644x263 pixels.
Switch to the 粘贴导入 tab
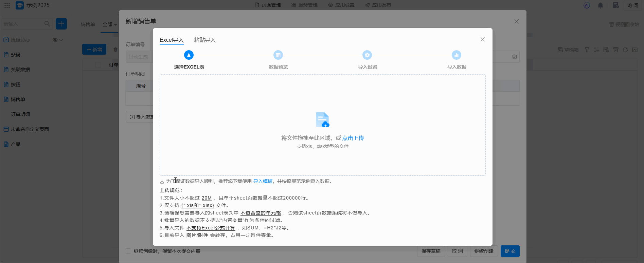coord(204,40)
